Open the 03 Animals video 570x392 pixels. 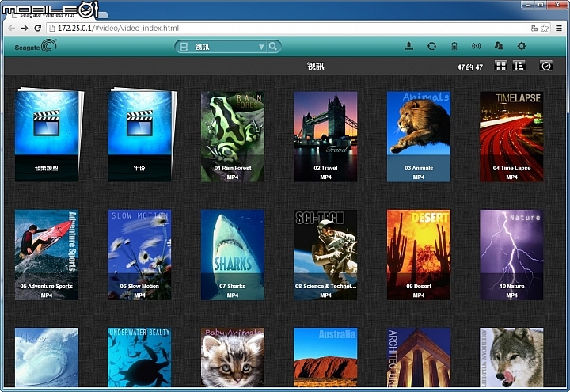[x=419, y=136]
